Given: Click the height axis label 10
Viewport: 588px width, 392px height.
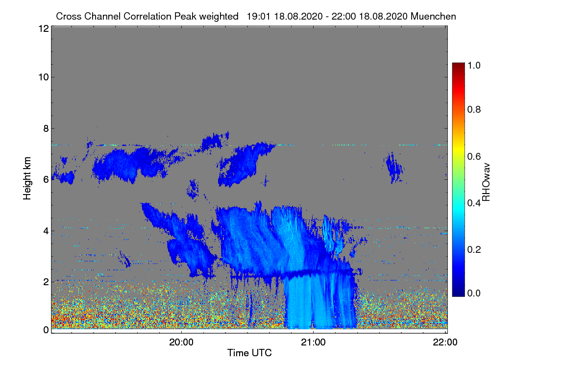Looking at the screenshot, I should click(43, 77).
